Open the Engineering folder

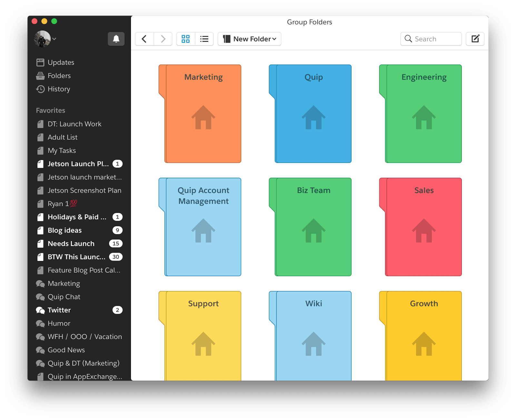[421, 114]
